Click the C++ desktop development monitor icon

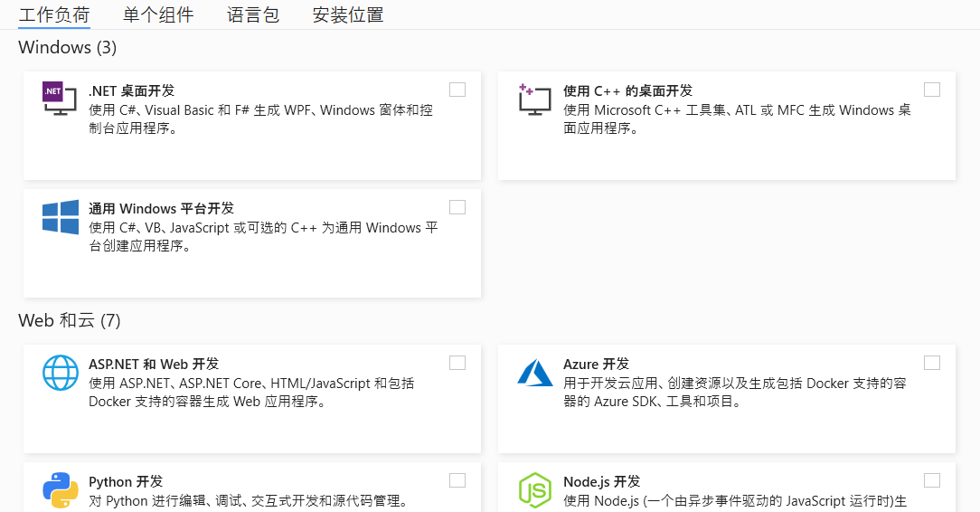(x=535, y=100)
